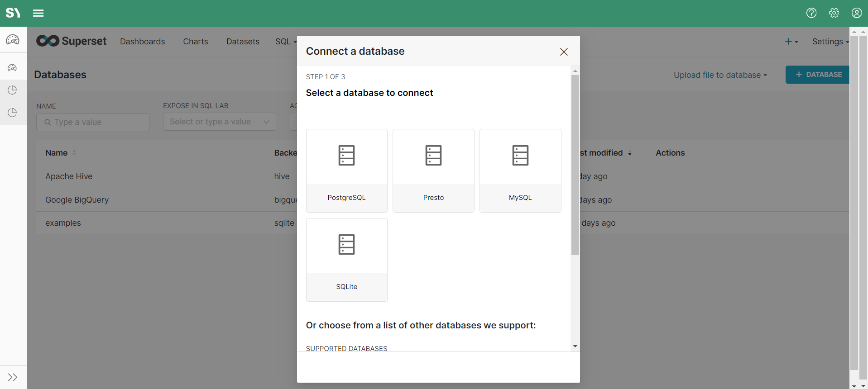Image resolution: width=868 pixels, height=389 pixels.
Task: Pick the MySQL database card
Action: [520, 171]
